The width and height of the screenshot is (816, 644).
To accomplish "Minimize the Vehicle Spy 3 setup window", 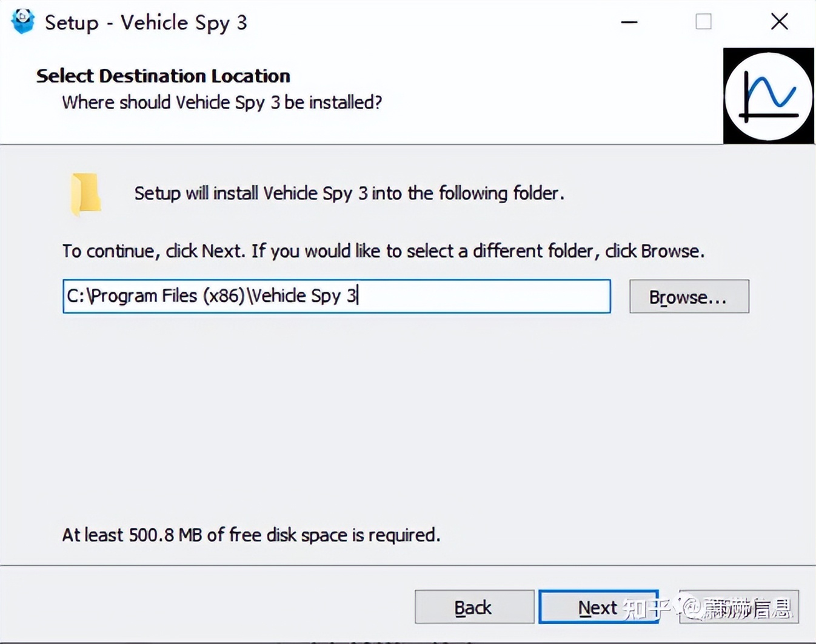I will 629,22.
